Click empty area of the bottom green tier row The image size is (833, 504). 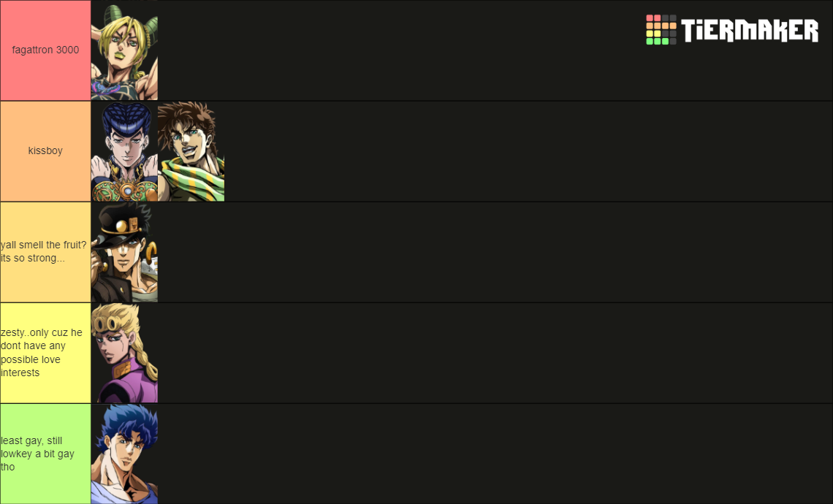tap(495, 454)
